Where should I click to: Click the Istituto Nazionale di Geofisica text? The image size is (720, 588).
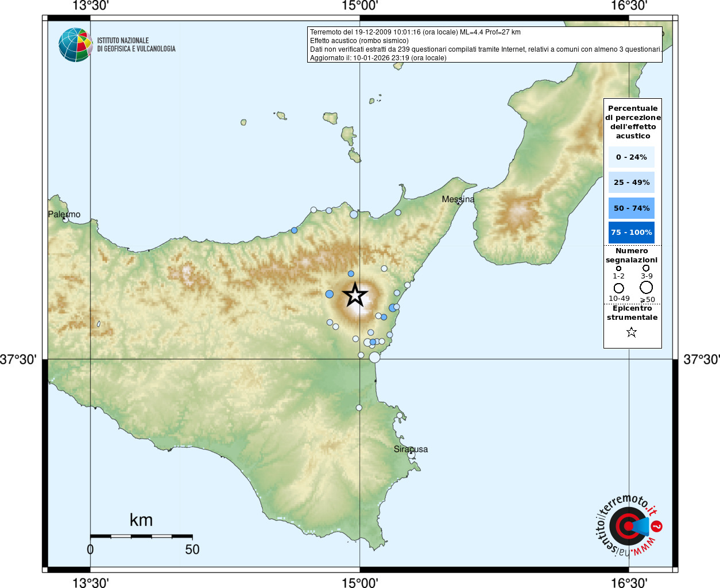[136, 45]
